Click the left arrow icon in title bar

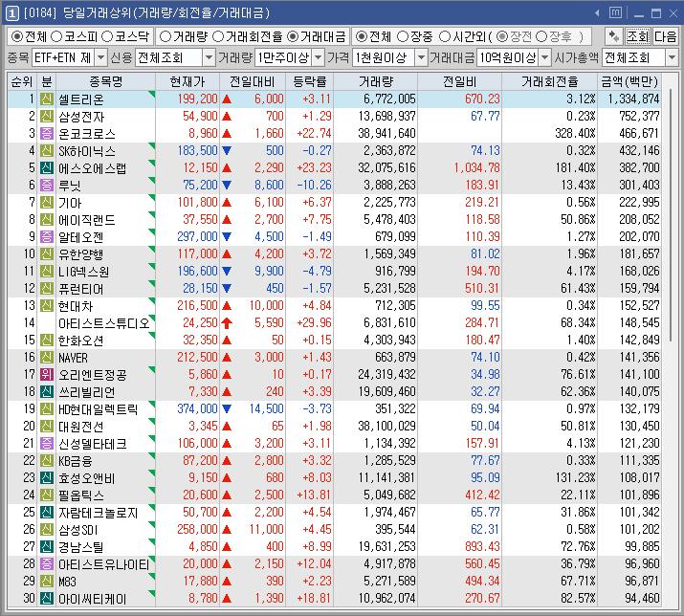click(x=597, y=13)
